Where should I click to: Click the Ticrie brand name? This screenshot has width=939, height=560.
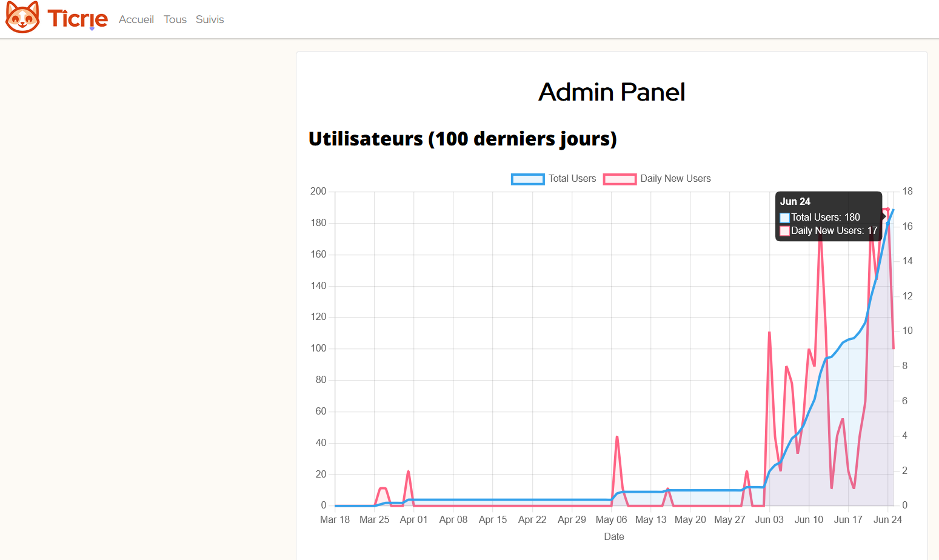78,19
